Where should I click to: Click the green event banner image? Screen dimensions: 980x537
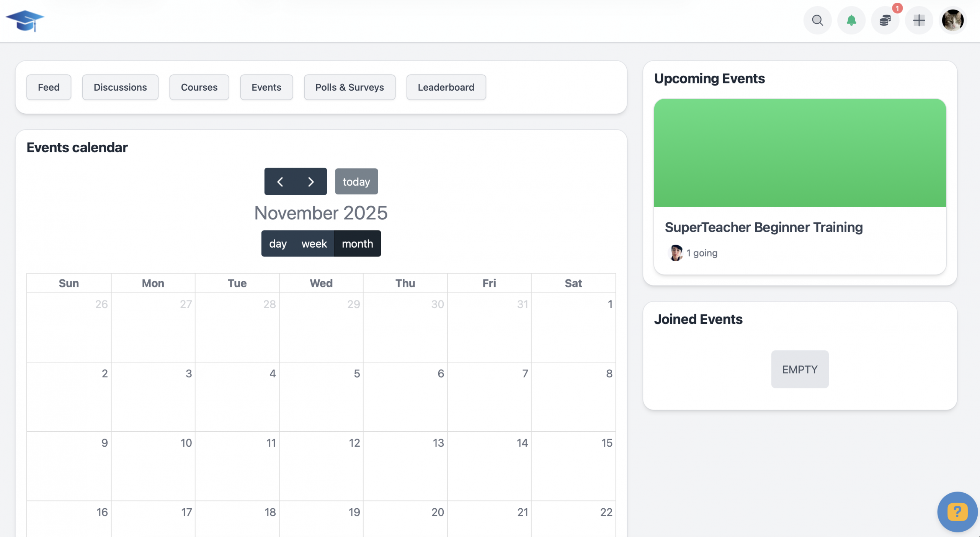point(800,153)
